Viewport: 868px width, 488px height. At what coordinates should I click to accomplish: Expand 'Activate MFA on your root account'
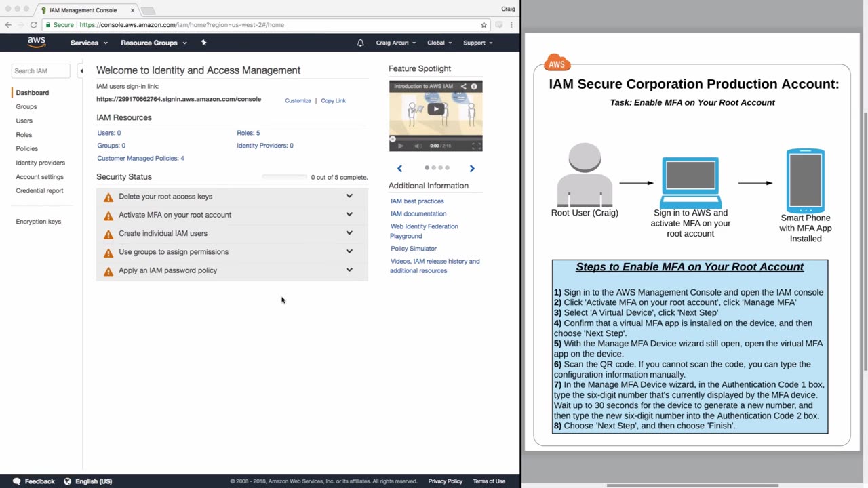(349, 214)
